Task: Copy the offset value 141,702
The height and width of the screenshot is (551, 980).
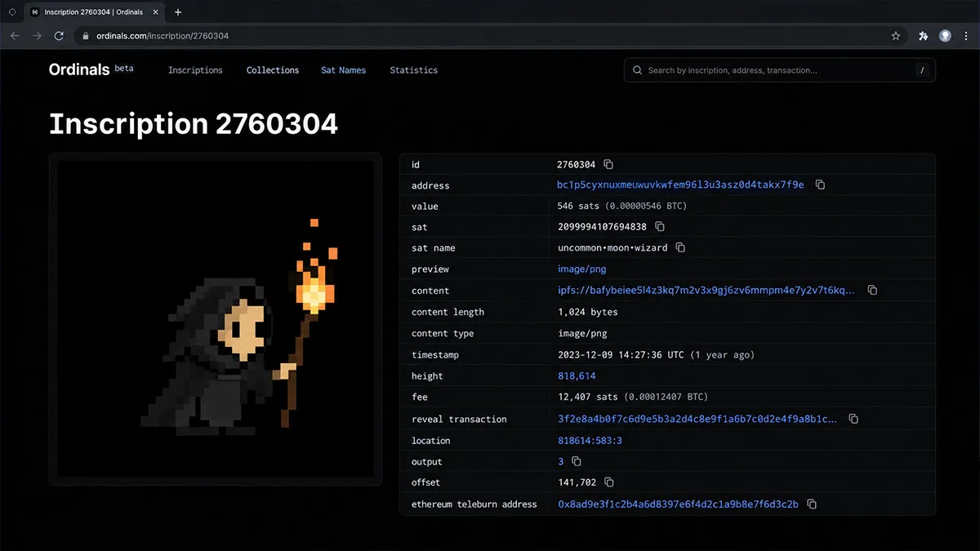Action: tap(609, 482)
